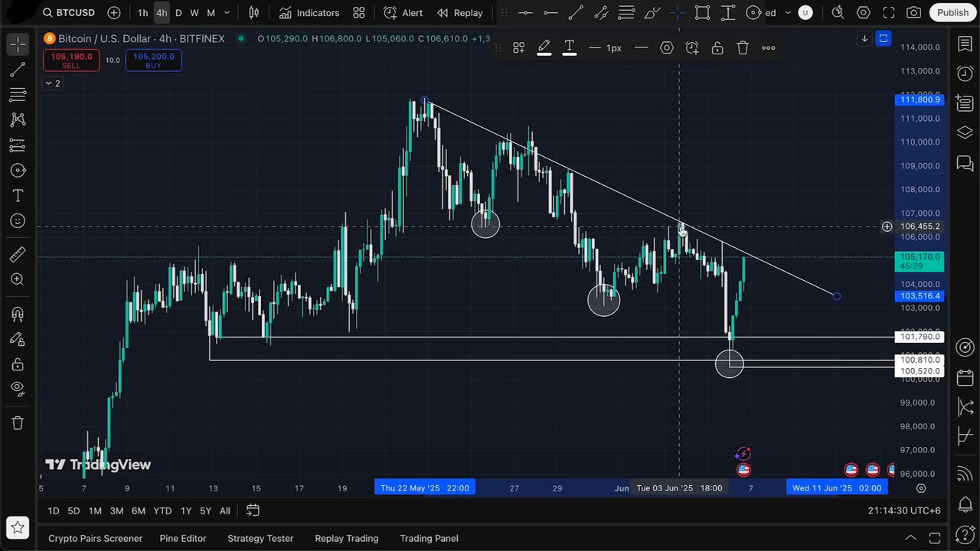Select the measure ruler tool
This screenshot has height=551, width=980.
coord(18,254)
